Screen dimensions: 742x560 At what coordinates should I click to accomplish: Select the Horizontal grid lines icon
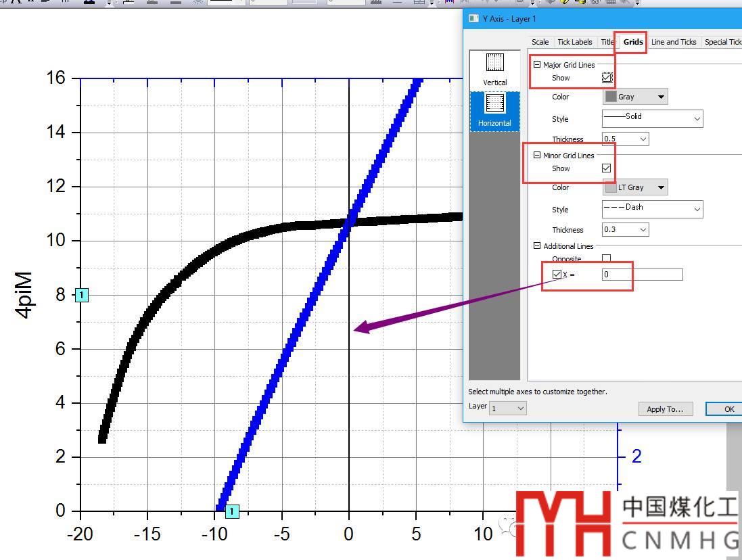494,110
